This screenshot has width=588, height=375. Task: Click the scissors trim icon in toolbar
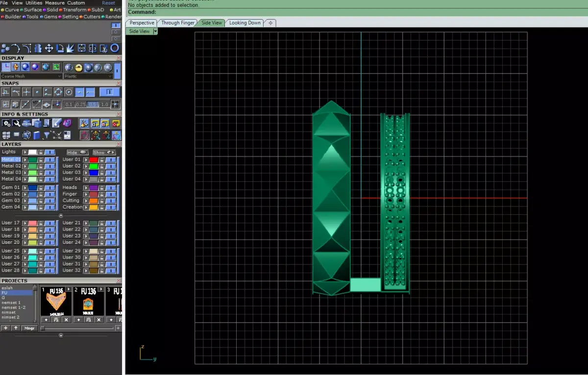click(x=103, y=48)
